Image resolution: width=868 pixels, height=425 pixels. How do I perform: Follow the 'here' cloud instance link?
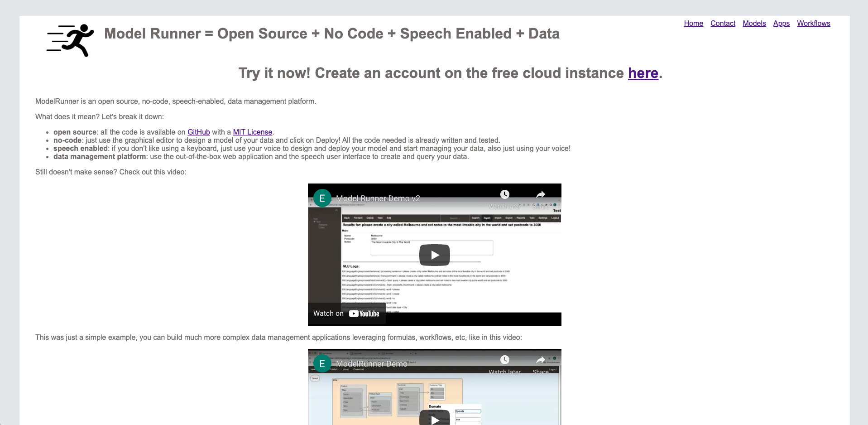tap(643, 73)
